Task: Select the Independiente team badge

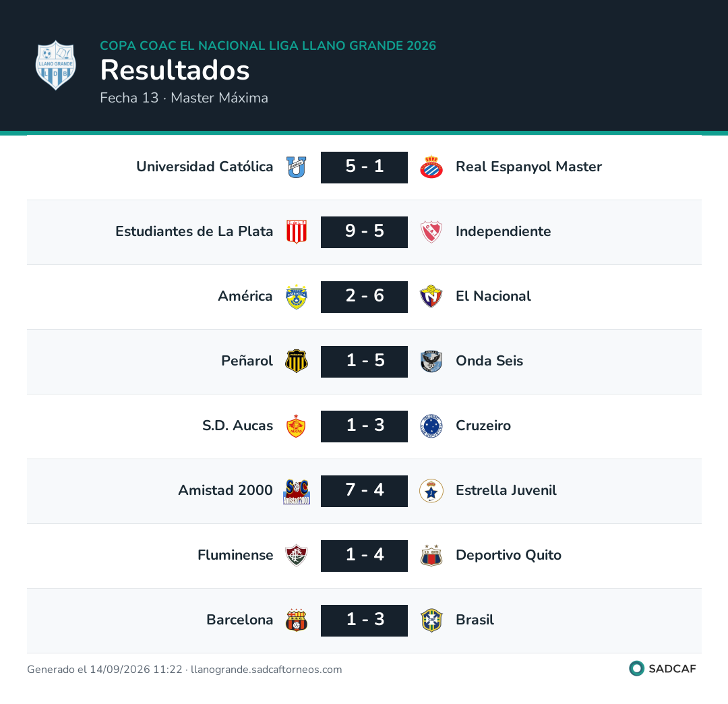Action: [x=431, y=232]
